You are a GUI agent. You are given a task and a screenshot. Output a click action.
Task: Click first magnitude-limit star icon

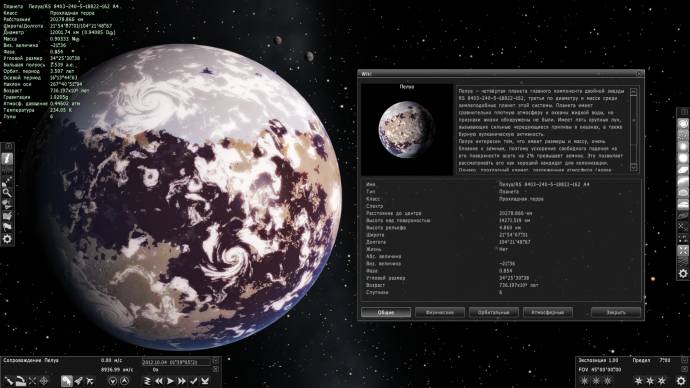point(639,381)
